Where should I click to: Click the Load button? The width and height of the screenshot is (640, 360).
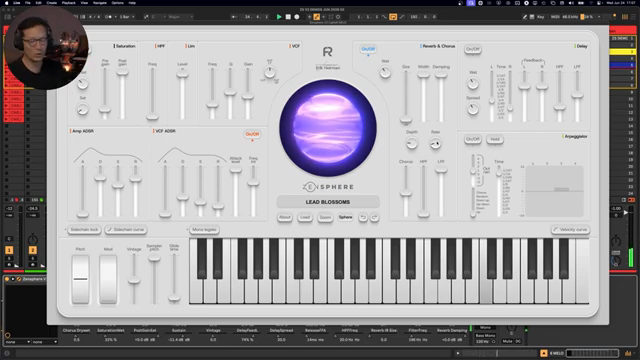point(305,218)
